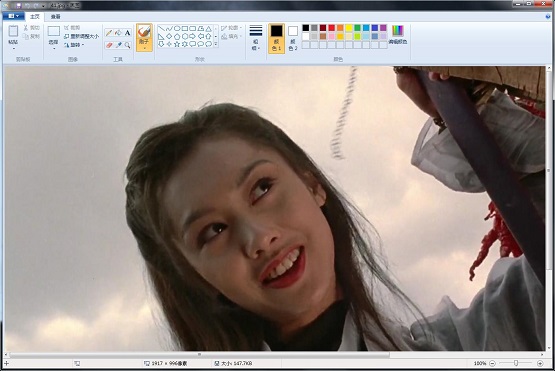Open the Paint Help icon

[548, 16]
